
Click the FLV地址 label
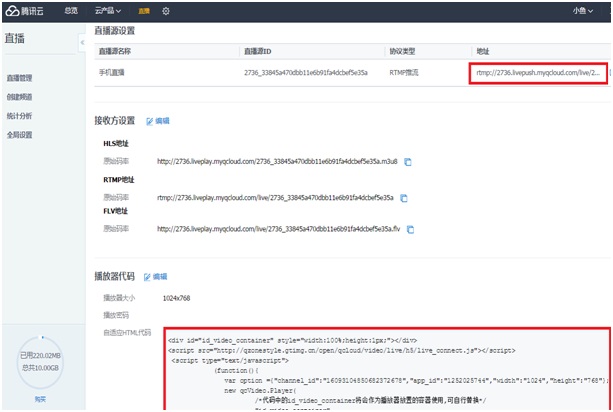point(115,211)
